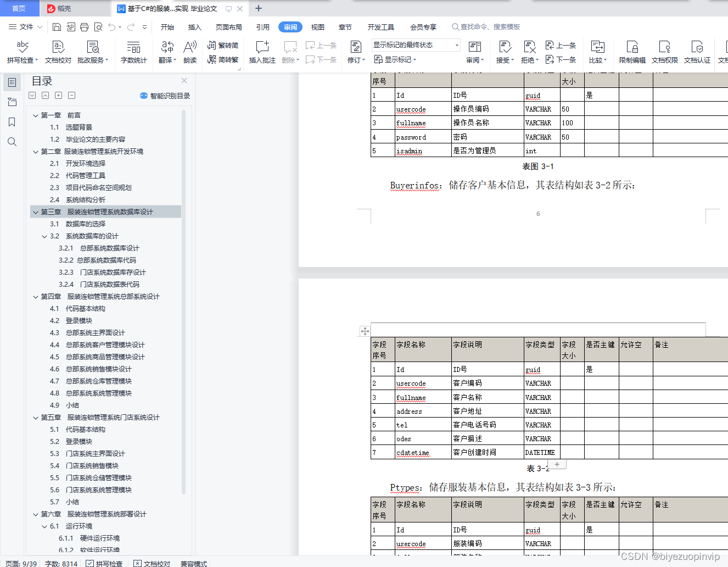Open the markup display state dropdown

click(416, 45)
